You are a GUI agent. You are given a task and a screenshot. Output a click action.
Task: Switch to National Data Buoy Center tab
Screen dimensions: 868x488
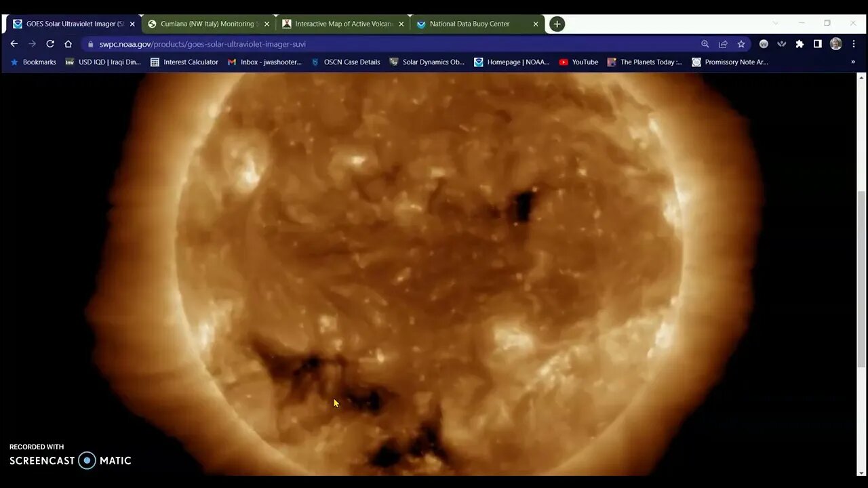pos(477,24)
